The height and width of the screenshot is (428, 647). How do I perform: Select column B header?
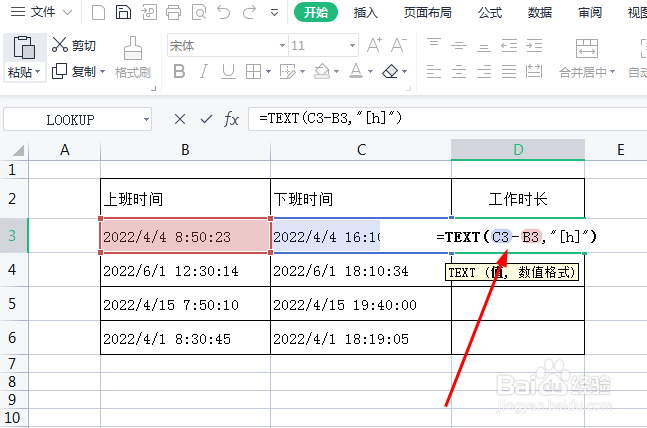185,150
